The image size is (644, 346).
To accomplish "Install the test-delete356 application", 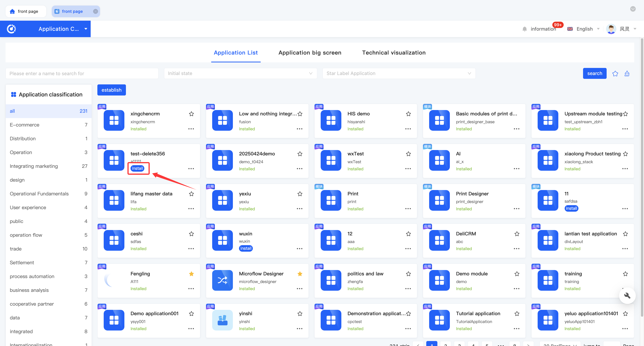I will point(137,168).
